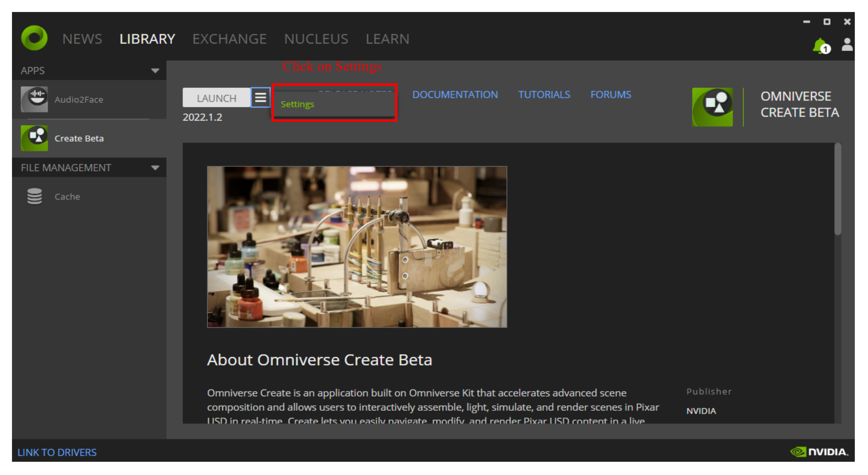
Task: Click the Omniverse logo top left
Action: 34,38
